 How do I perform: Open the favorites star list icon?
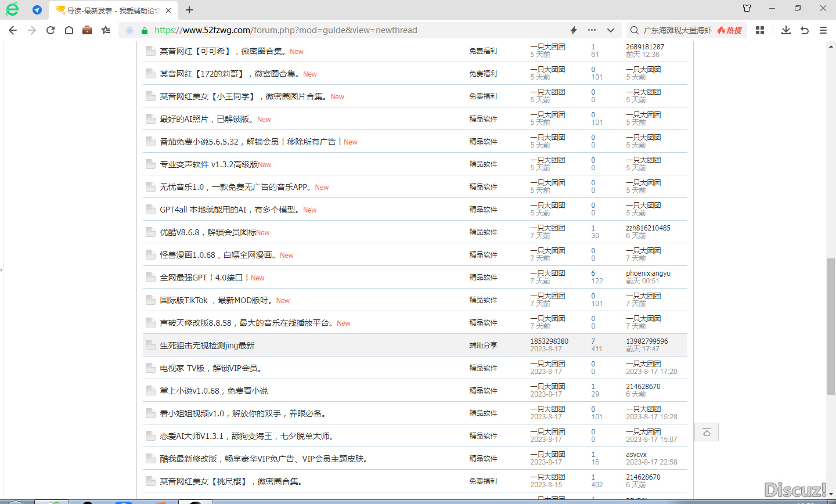106,30
